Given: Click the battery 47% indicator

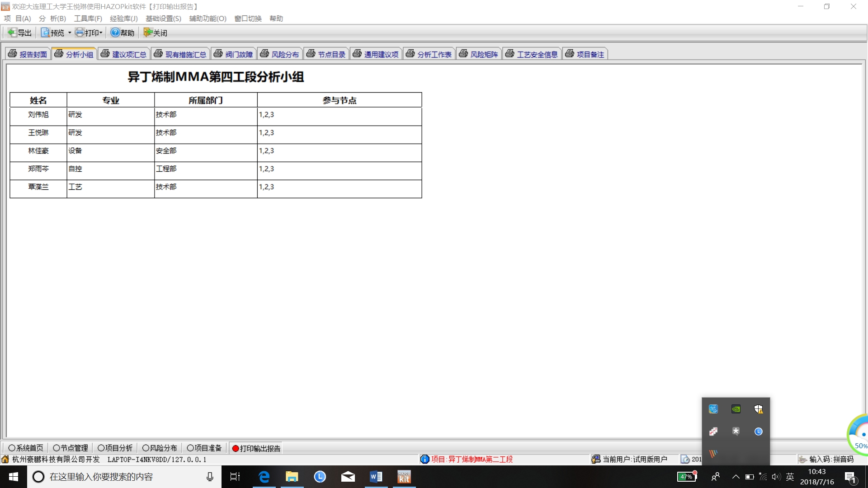Looking at the screenshot, I should 686,477.
